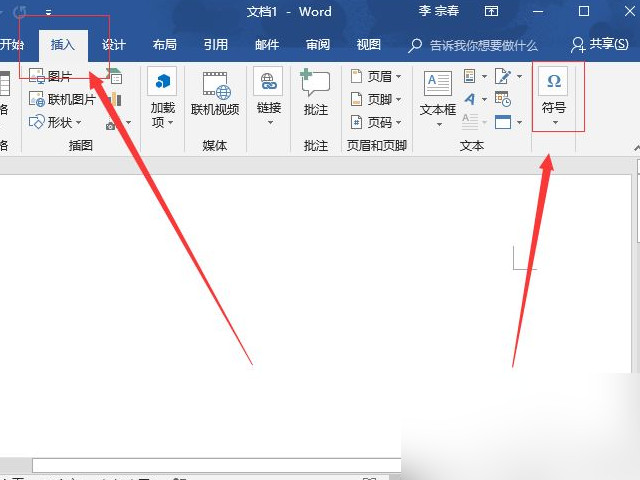Screen dimensions: 640x480
Task: Click the Redo/Repeat button in title bar
Action: point(19,12)
